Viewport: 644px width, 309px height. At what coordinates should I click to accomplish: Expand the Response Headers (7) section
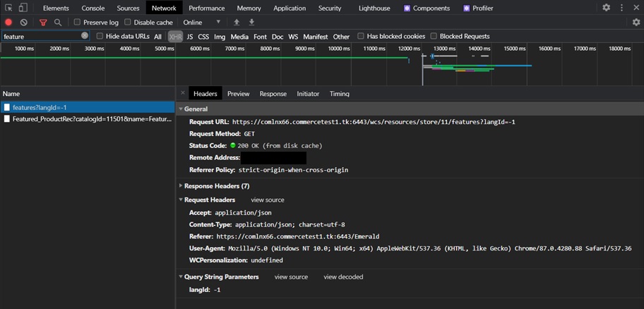216,186
